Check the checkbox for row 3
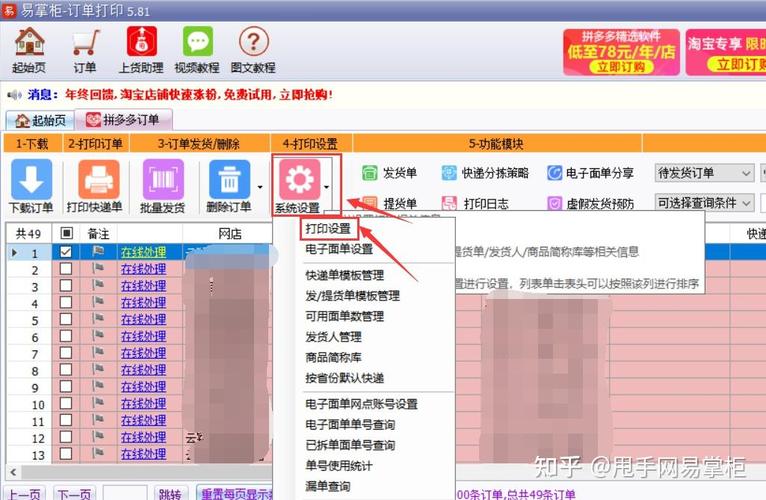The width and height of the screenshot is (766, 500). click(x=65, y=285)
